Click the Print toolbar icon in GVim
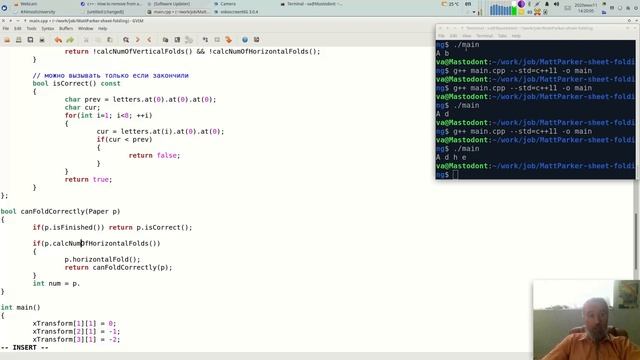 pyautogui.click(x=42, y=40)
